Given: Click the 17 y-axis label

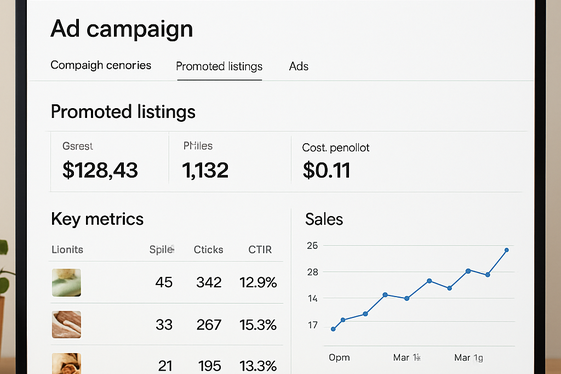Looking at the screenshot, I should [313, 325].
